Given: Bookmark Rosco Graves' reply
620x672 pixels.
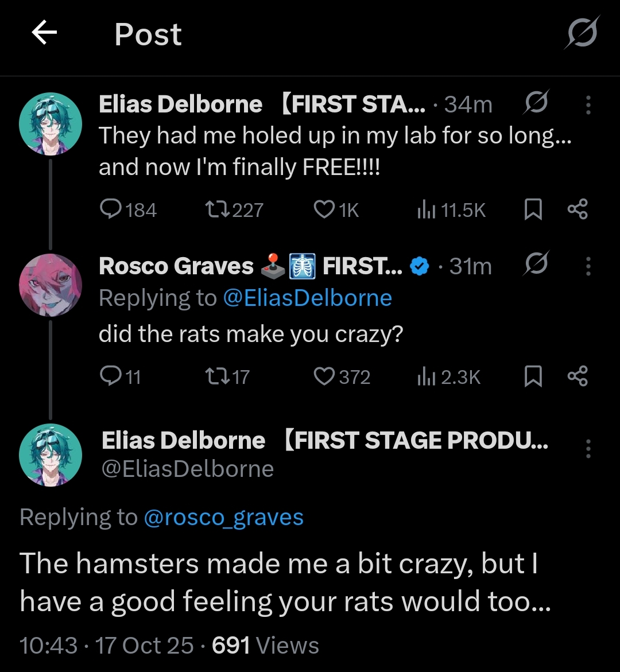Looking at the screenshot, I should [533, 376].
